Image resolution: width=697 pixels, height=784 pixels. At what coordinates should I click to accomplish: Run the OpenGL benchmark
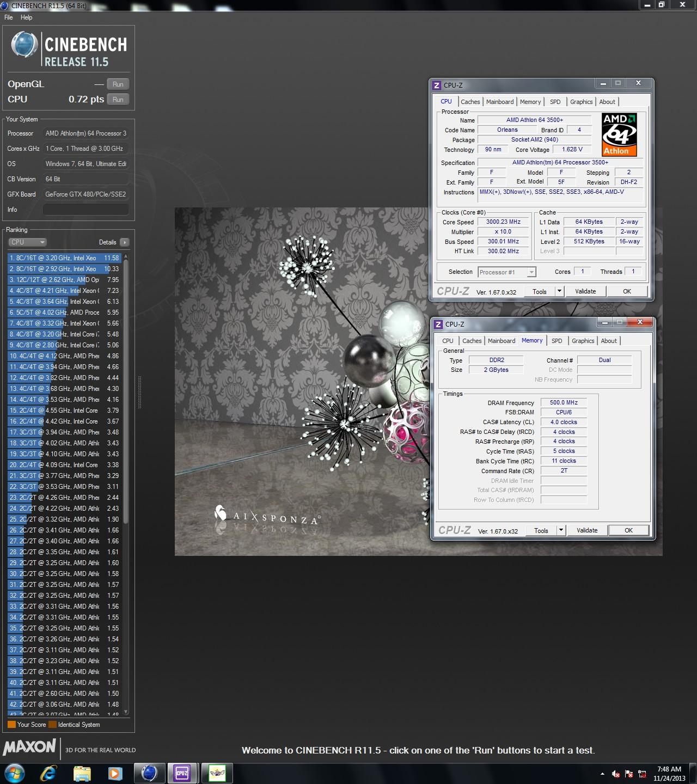point(118,84)
